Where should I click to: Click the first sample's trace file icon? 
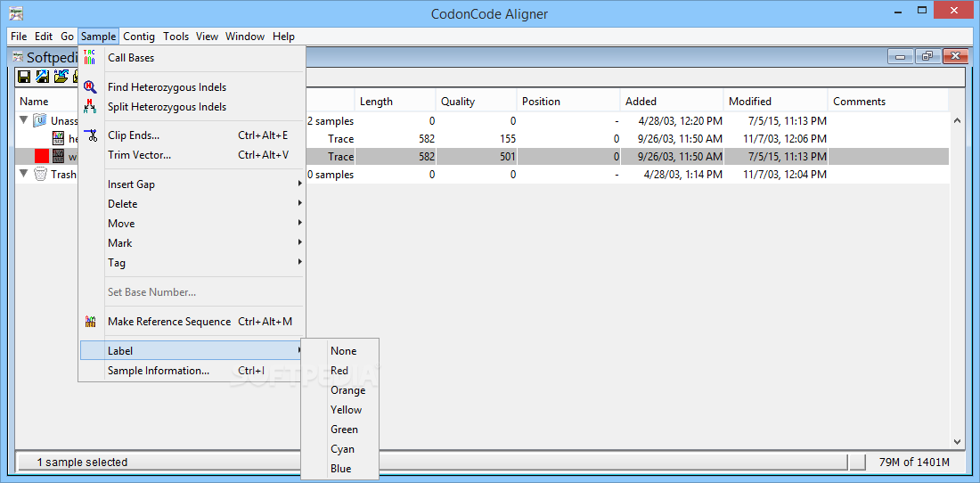59,139
